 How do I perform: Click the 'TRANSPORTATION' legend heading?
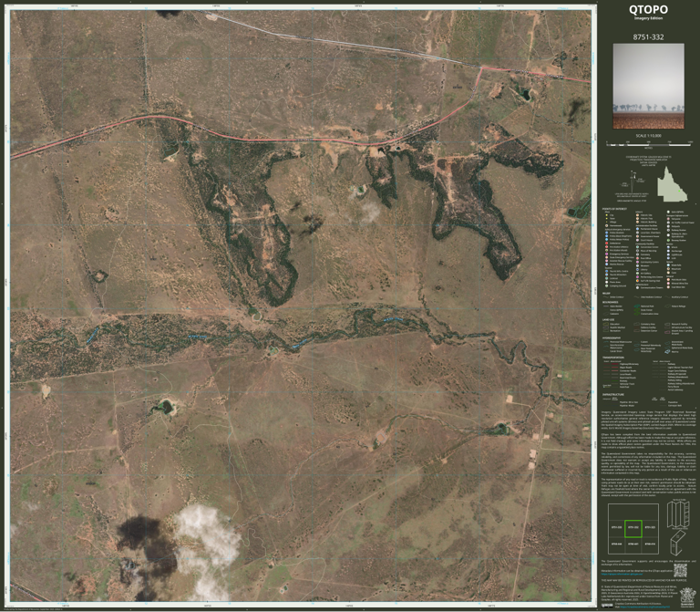pyautogui.click(x=612, y=358)
